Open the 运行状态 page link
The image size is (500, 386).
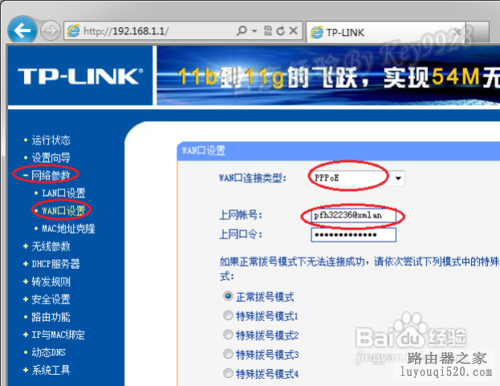coord(51,140)
